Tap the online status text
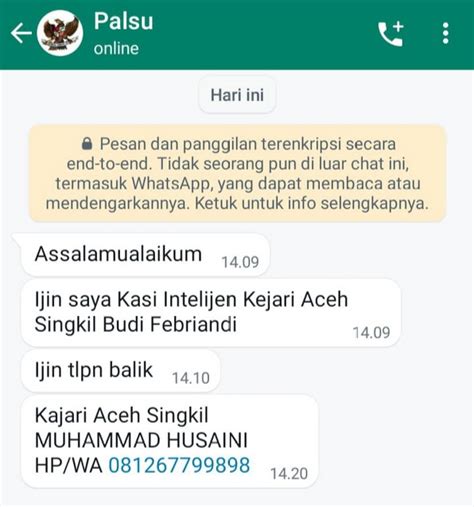 (116, 49)
